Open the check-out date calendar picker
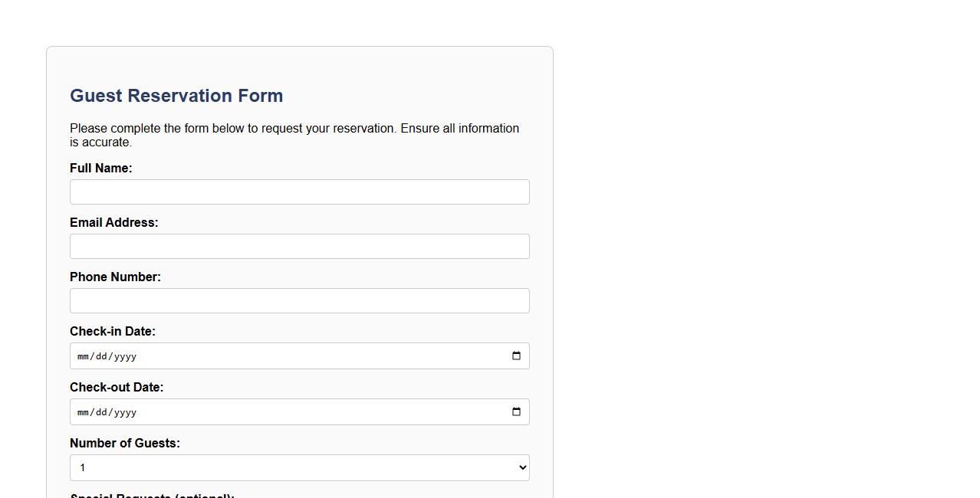 pos(516,411)
